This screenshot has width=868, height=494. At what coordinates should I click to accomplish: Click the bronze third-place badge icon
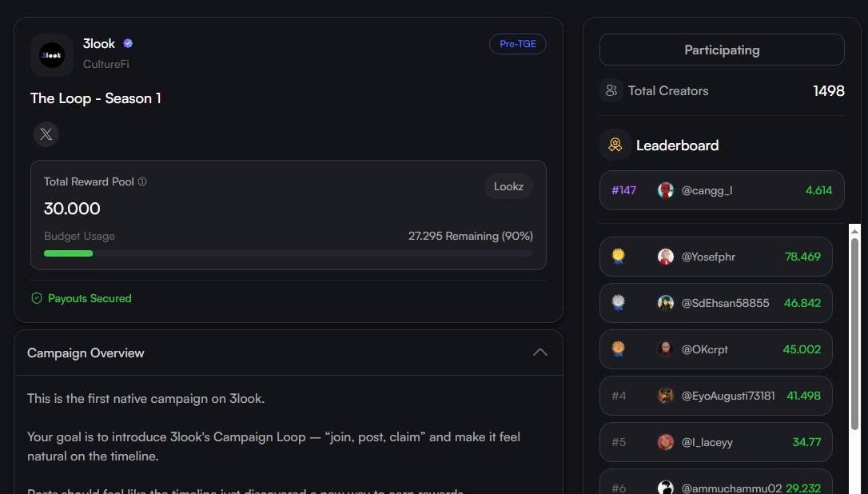tap(618, 349)
